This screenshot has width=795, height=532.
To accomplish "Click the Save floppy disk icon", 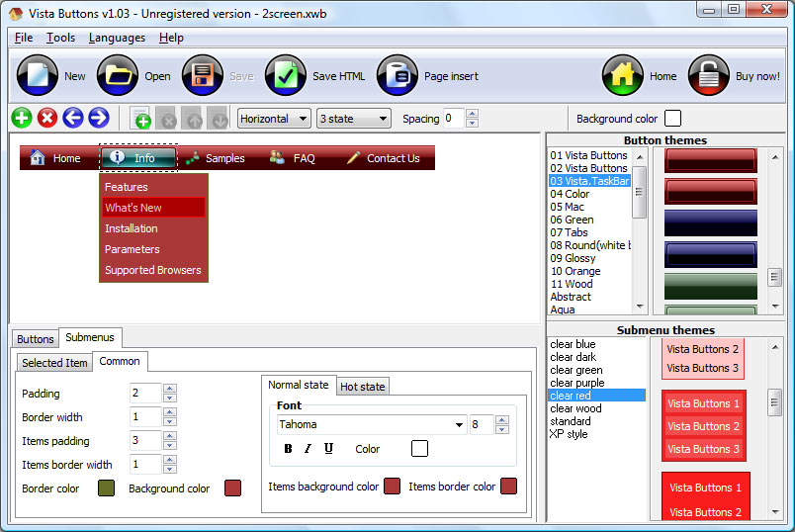I will 203,75.
